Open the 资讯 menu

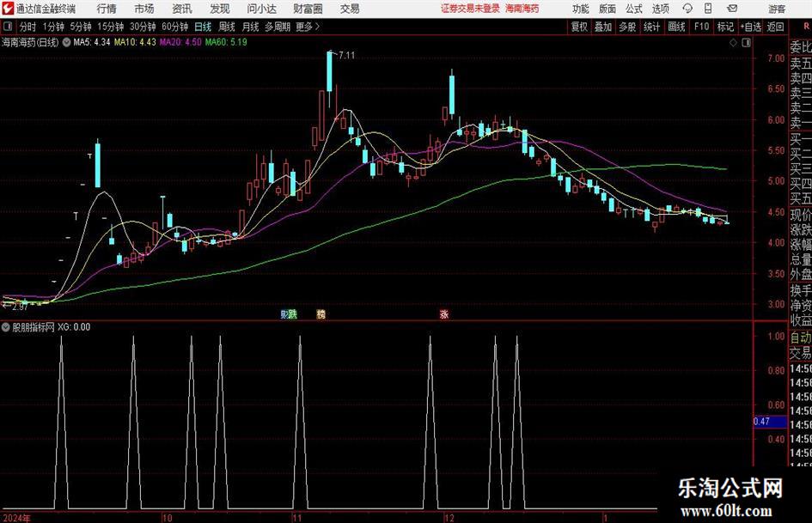(182, 9)
